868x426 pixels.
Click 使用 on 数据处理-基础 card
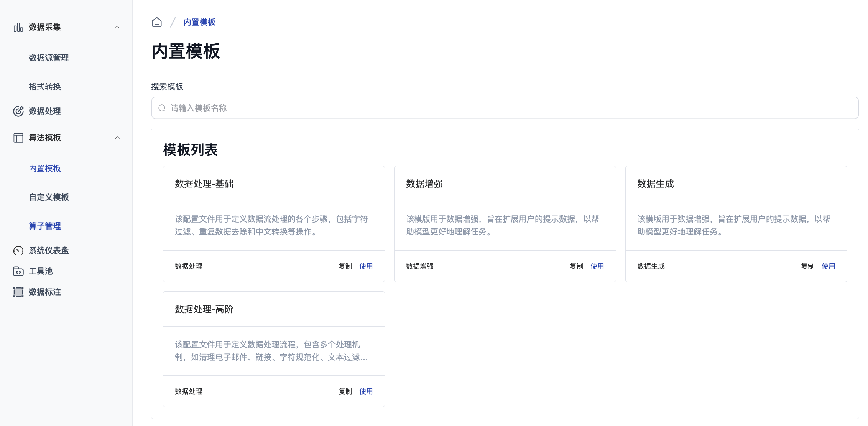point(366,266)
